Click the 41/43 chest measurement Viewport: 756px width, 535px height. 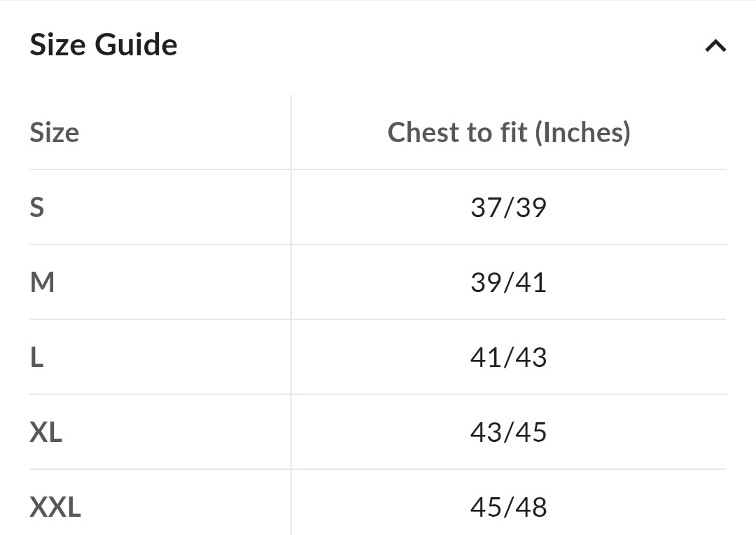[x=509, y=357]
